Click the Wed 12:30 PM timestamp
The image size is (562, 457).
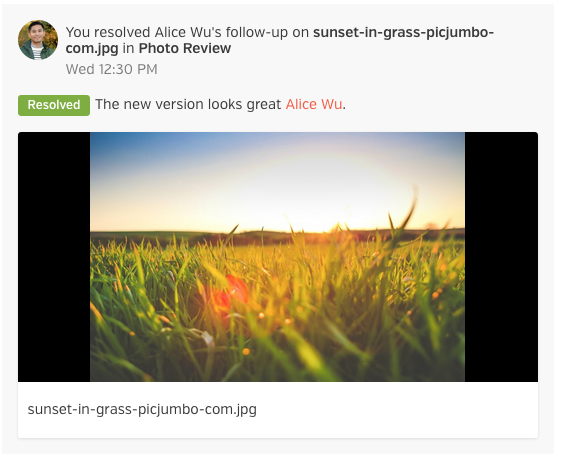click(111, 69)
